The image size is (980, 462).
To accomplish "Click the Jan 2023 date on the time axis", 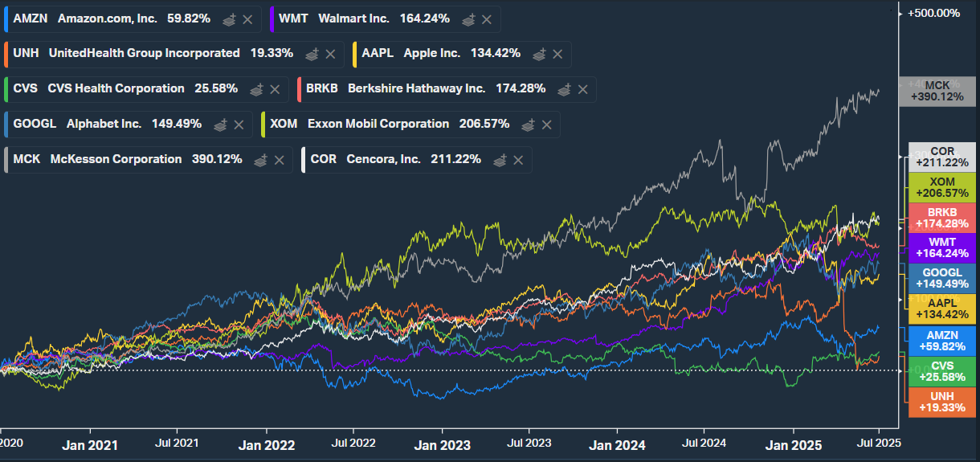I will click(x=443, y=444).
